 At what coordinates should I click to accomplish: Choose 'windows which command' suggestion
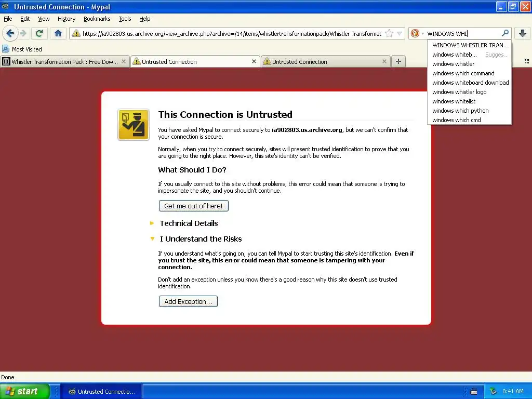pyautogui.click(x=470, y=73)
